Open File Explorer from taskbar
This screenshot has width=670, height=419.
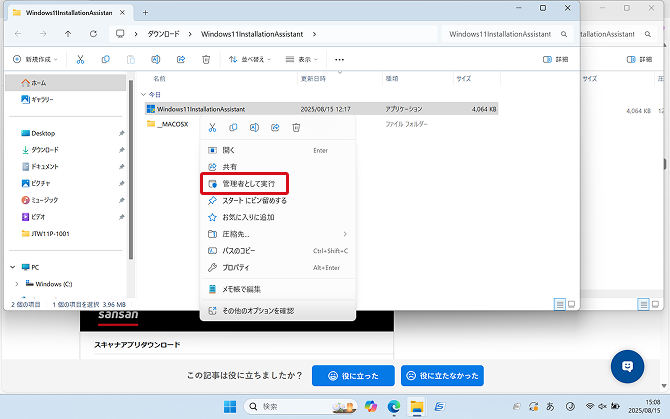pyautogui.click(x=417, y=407)
